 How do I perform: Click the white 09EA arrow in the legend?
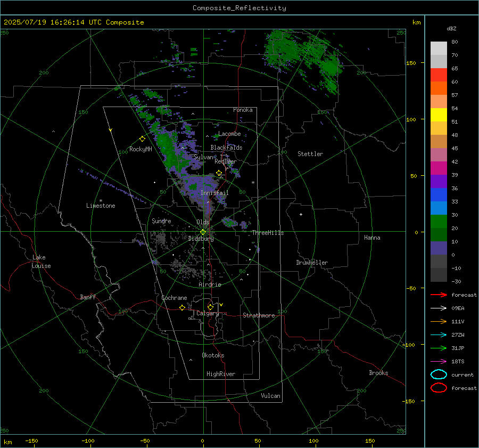pos(439,308)
